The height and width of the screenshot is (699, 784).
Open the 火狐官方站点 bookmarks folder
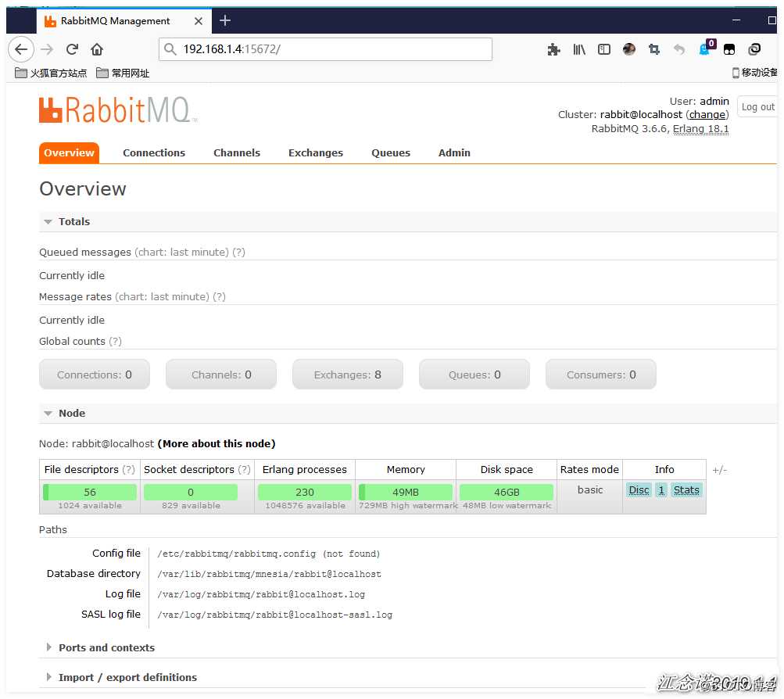click(x=51, y=73)
